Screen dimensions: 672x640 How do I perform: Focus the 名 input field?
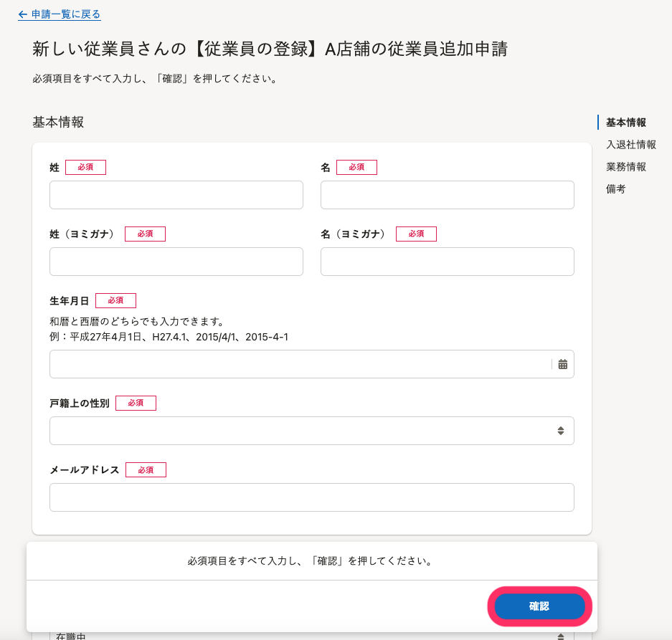point(448,195)
